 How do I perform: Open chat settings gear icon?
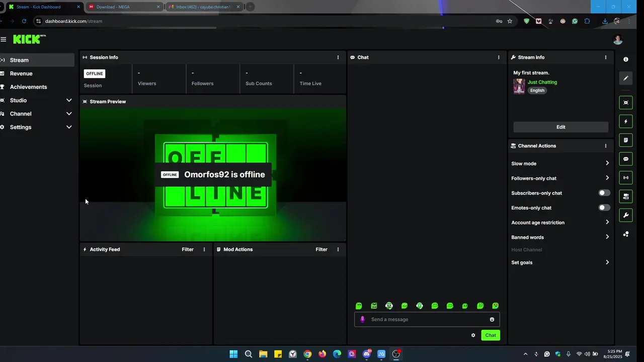(473, 335)
